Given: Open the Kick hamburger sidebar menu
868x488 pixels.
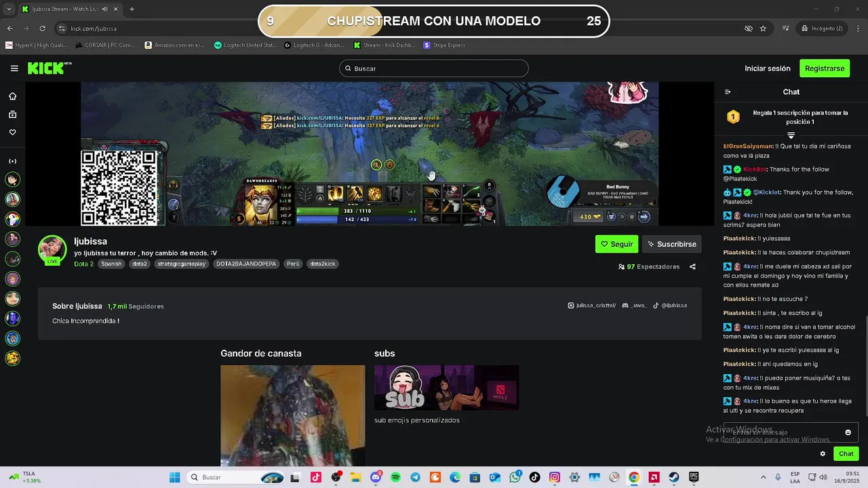Looking at the screenshot, I should pyautogui.click(x=14, y=68).
